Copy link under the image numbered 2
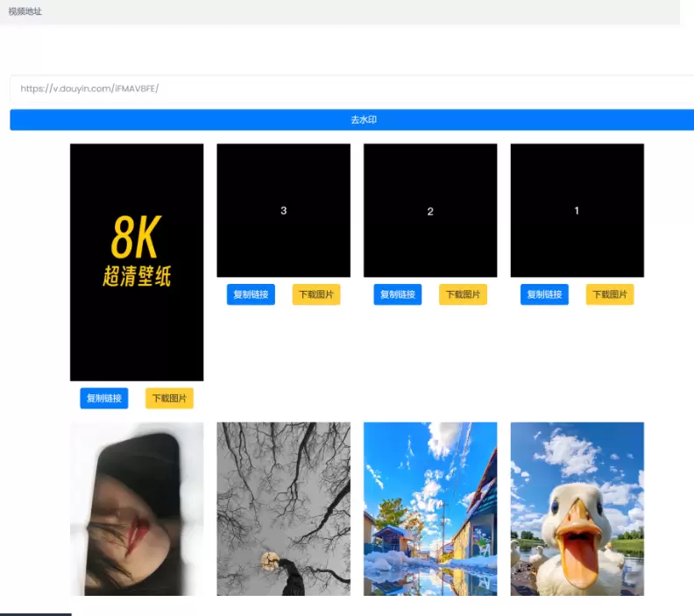The height and width of the screenshot is (616, 694). 398,294
